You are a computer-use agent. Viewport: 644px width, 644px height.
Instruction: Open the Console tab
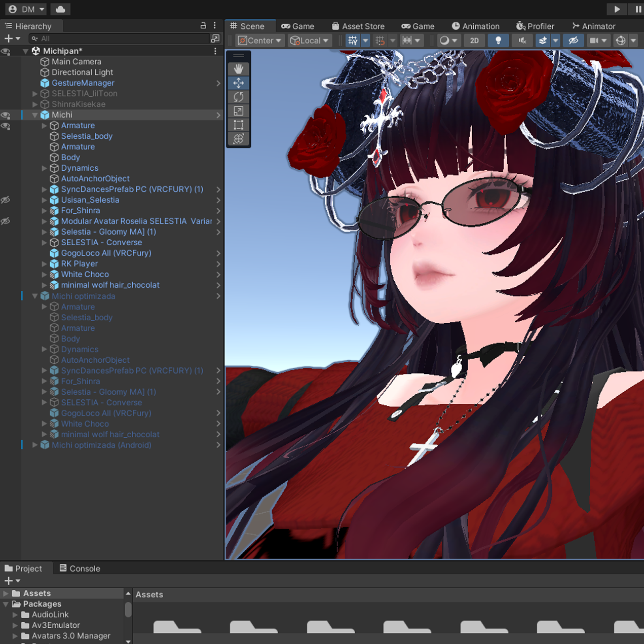80,569
